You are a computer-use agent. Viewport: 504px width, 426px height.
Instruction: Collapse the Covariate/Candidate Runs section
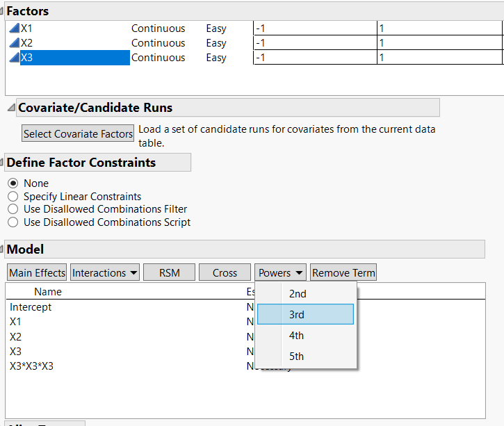(10, 108)
